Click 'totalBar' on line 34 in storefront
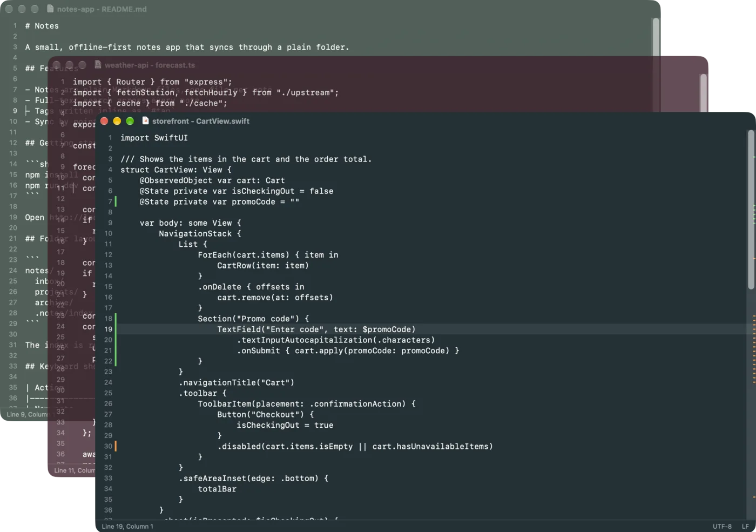The image size is (756, 532). coord(217,489)
